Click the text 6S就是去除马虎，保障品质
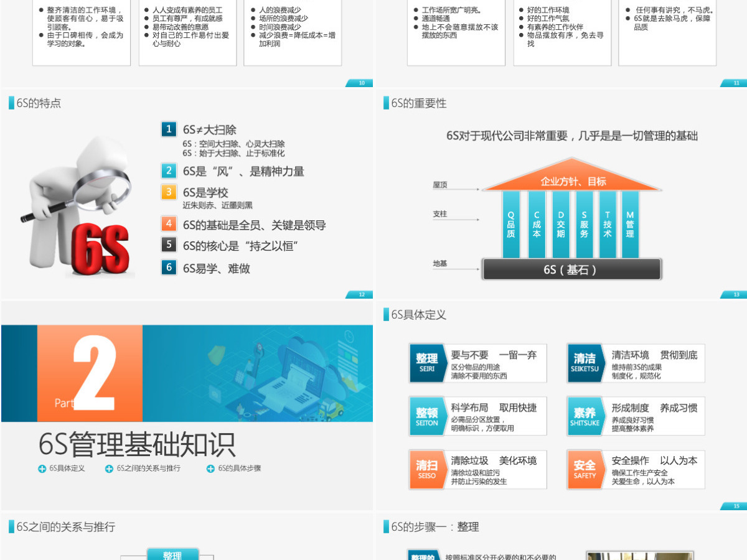 672,22
